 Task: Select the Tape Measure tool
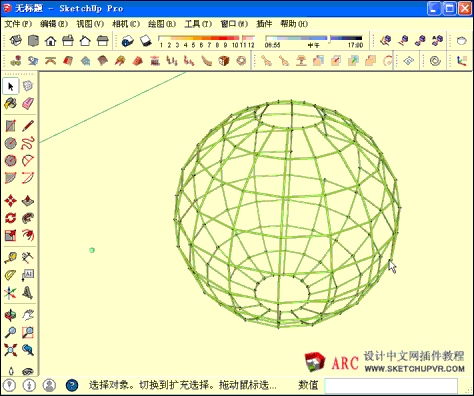tap(11, 257)
